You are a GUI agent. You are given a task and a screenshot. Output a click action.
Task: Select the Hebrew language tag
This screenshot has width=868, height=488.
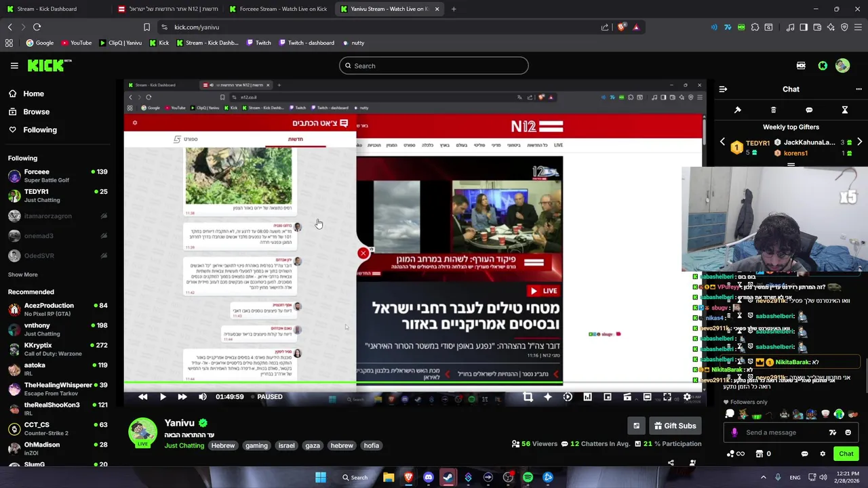pyautogui.click(x=222, y=445)
